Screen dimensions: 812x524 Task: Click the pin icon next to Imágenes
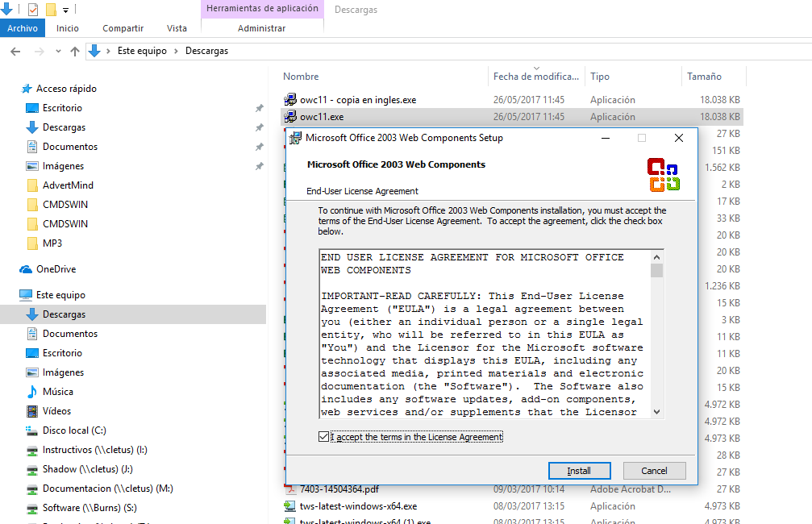click(260, 166)
